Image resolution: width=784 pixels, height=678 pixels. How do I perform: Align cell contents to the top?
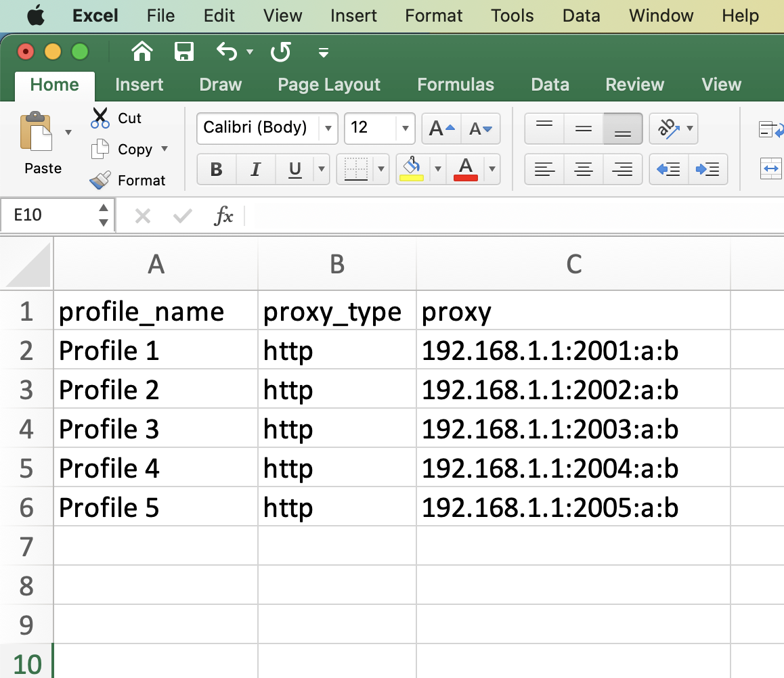tap(544, 129)
